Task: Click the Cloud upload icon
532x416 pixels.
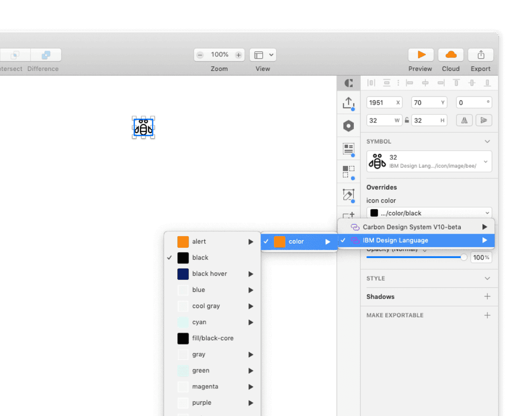Action: tap(450, 55)
